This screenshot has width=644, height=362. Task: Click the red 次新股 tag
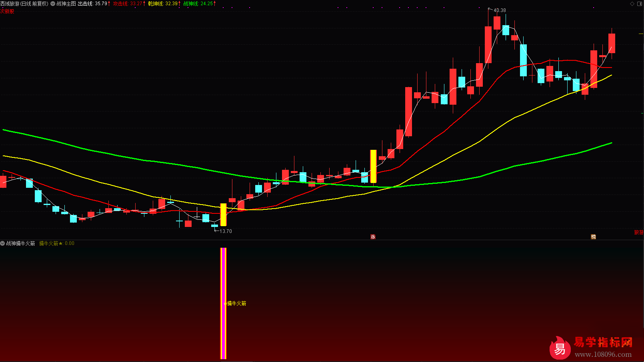tap(7, 12)
